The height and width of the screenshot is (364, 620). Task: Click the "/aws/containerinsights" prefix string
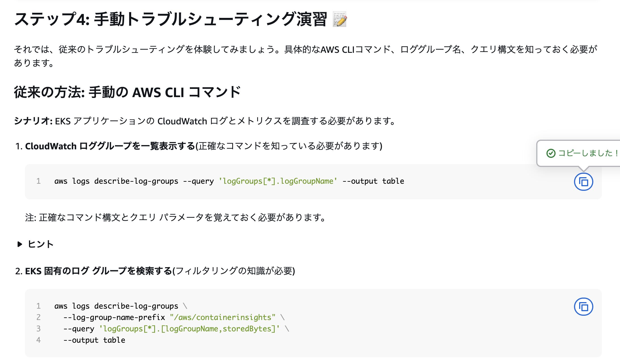(x=222, y=317)
